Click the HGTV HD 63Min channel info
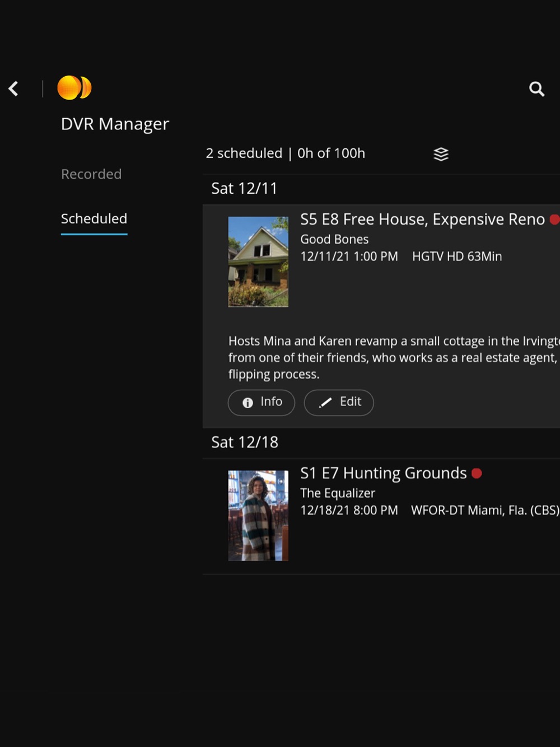Image resolution: width=560 pixels, height=747 pixels. pyautogui.click(x=457, y=256)
